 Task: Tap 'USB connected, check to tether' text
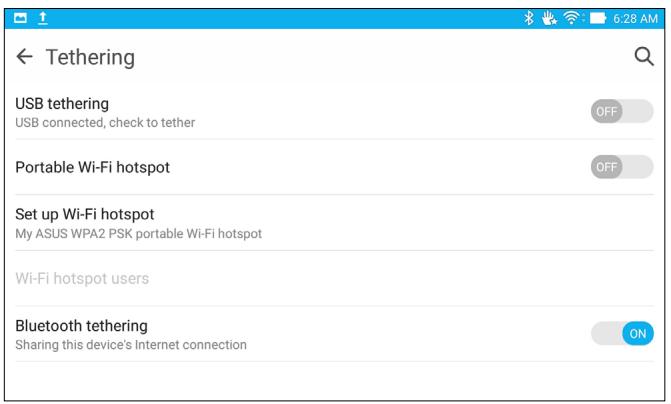105,123
